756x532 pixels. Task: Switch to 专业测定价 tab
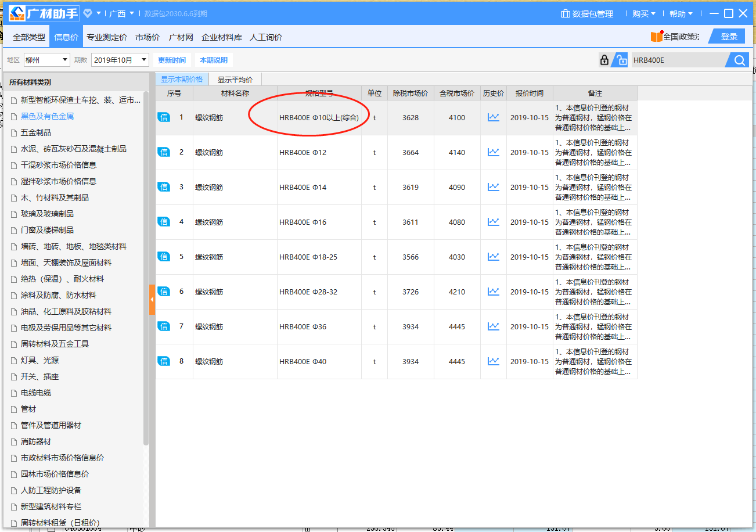(107, 37)
